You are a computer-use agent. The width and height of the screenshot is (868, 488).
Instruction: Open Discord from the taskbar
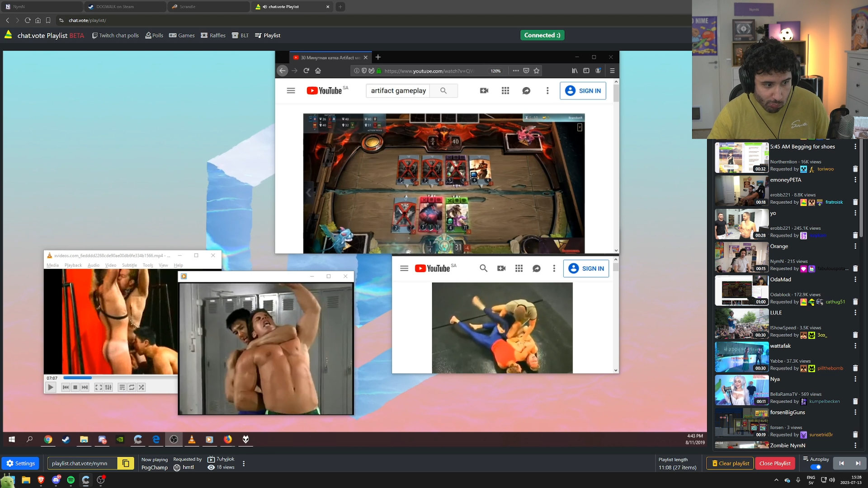tap(56, 480)
